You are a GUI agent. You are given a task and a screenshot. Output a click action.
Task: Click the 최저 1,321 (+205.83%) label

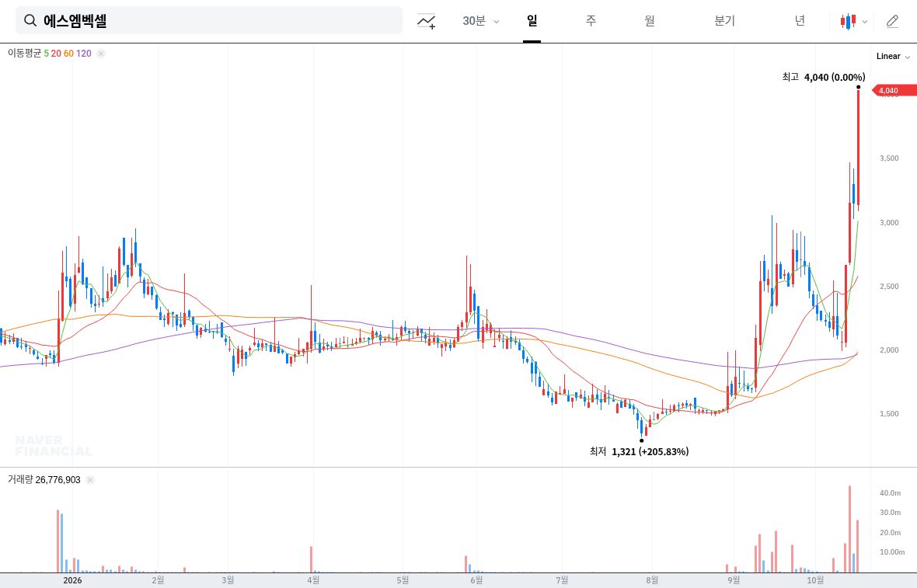[639, 451]
